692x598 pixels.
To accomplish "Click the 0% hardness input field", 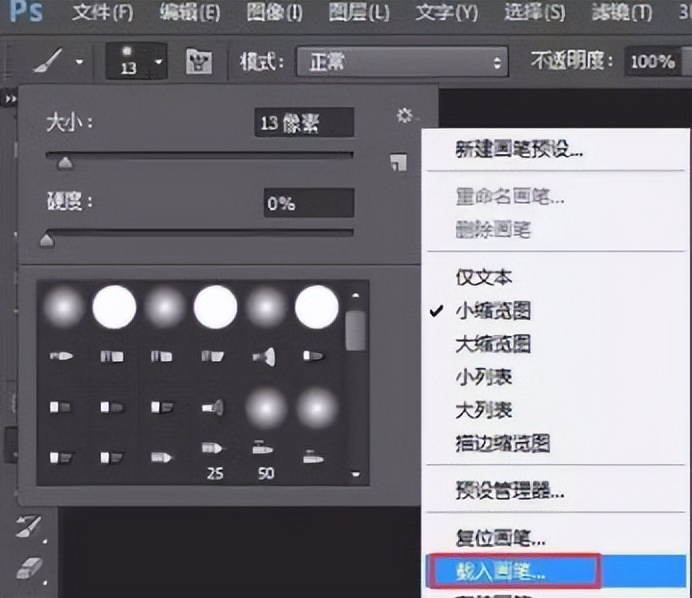I will 309,203.
